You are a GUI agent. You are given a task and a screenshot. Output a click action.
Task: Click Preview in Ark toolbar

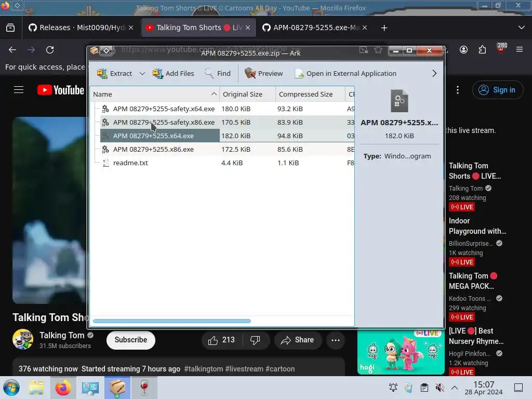tap(263, 73)
